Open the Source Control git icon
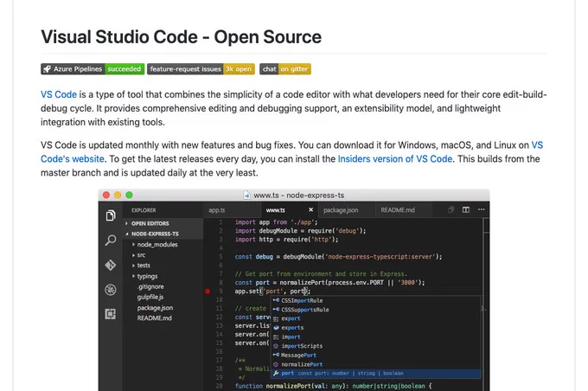Screen dimensions: 588x391 point(111,265)
